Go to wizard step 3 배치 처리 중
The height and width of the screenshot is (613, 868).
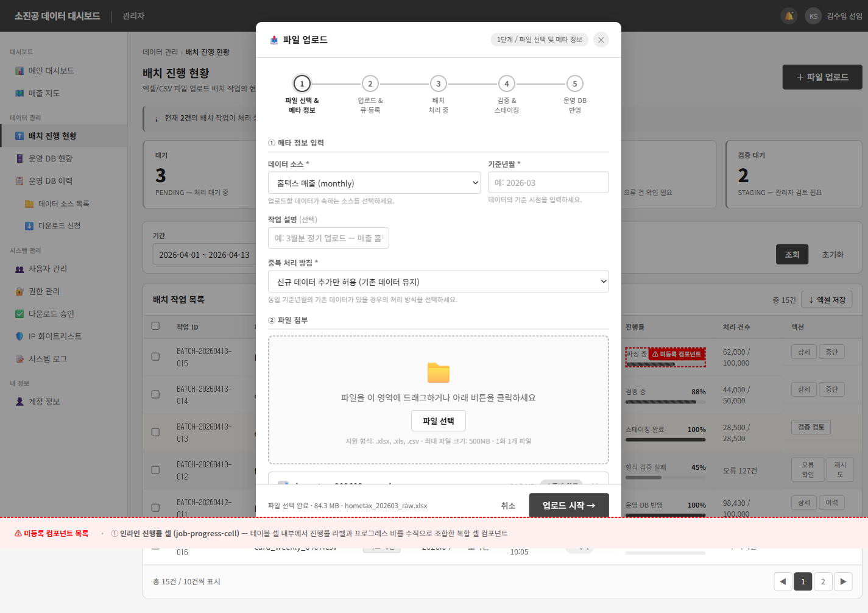coord(439,83)
